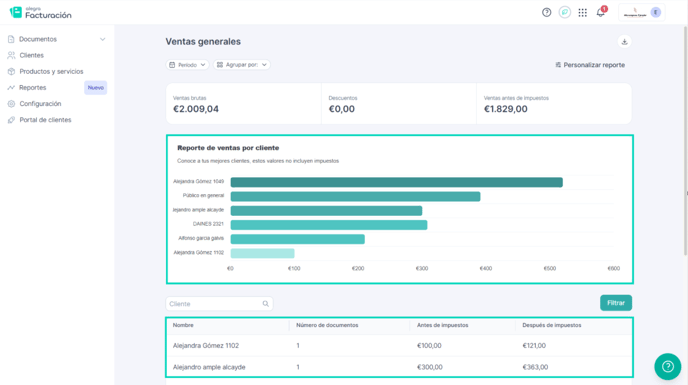Open the Período dropdown

187,65
